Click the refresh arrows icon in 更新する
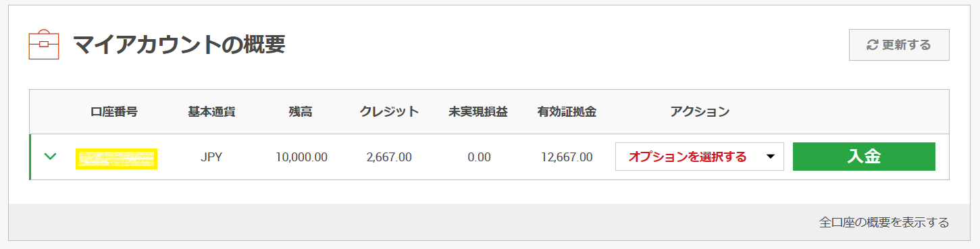This screenshot has width=980, height=249. pyautogui.click(x=872, y=45)
